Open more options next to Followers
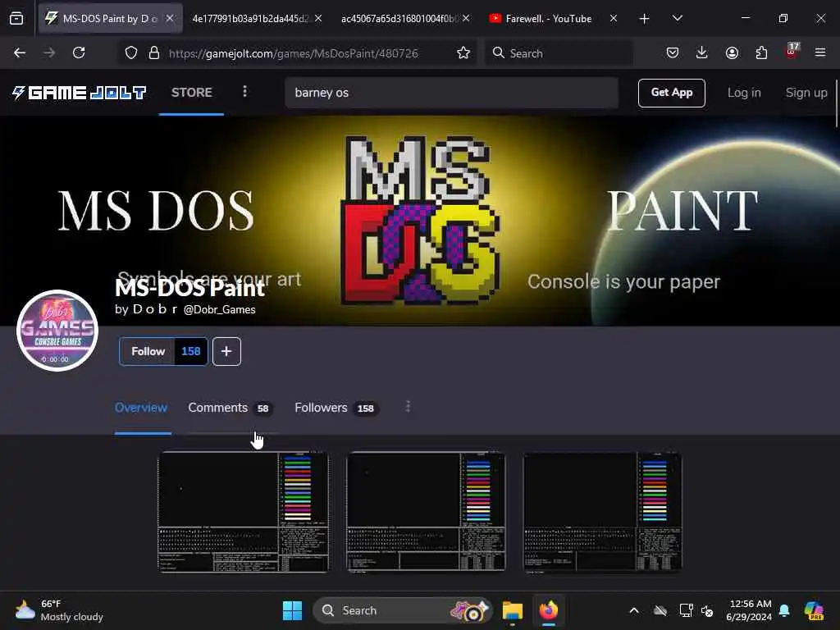The height and width of the screenshot is (630, 840). click(408, 407)
